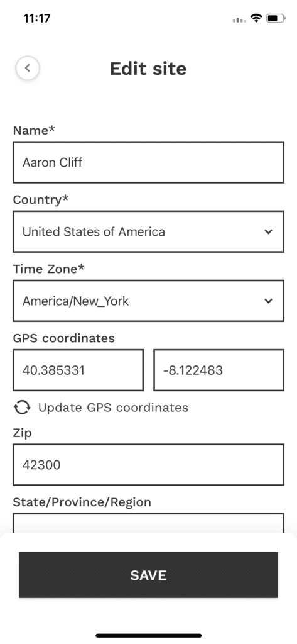Edit the latitude field 40.385331

tap(78, 370)
